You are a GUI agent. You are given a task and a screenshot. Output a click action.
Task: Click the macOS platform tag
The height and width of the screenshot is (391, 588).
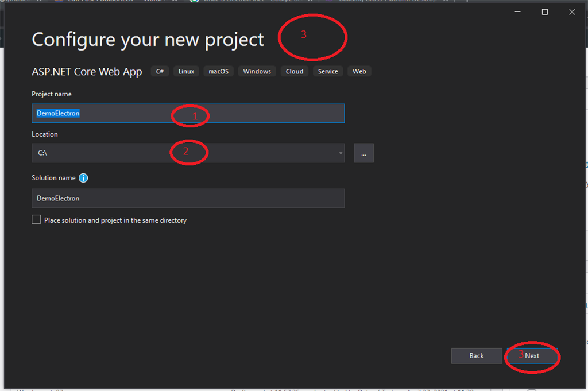click(x=219, y=71)
